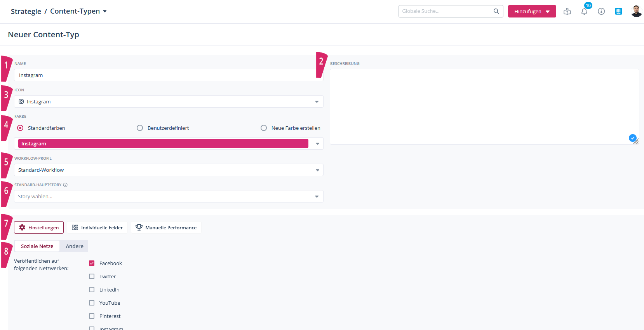Click the blue checkmark in description field
This screenshot has height=330, width=644.
632,138
